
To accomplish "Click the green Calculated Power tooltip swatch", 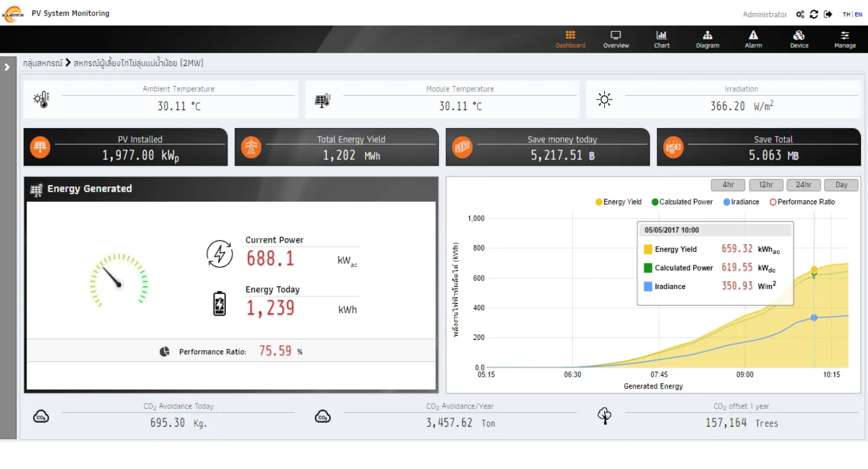I will 648,268.
